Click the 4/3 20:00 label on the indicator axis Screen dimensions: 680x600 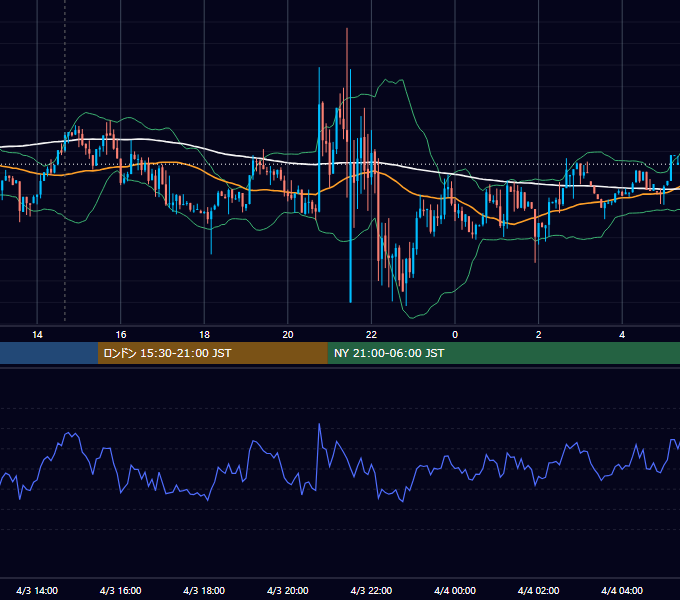coord(288,590)
